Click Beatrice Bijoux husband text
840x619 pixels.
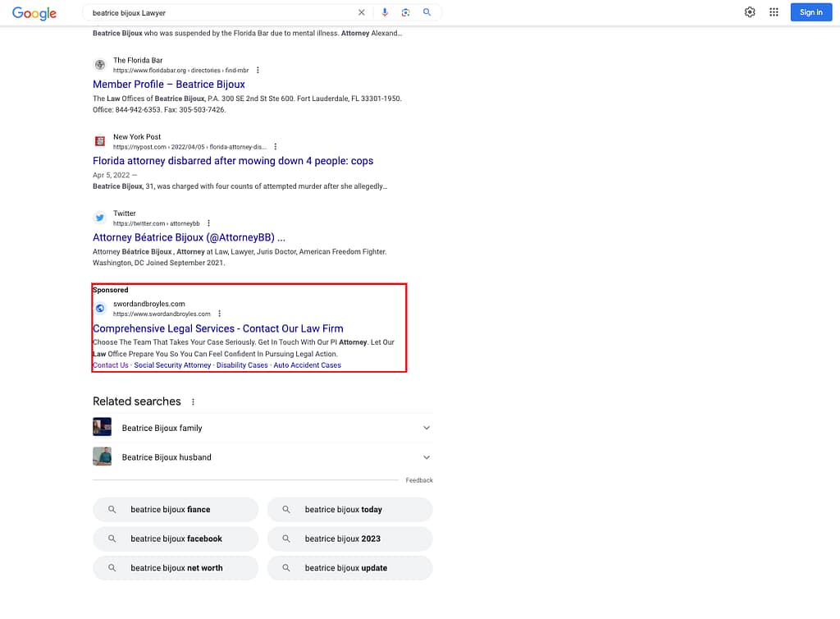[167, 457]
